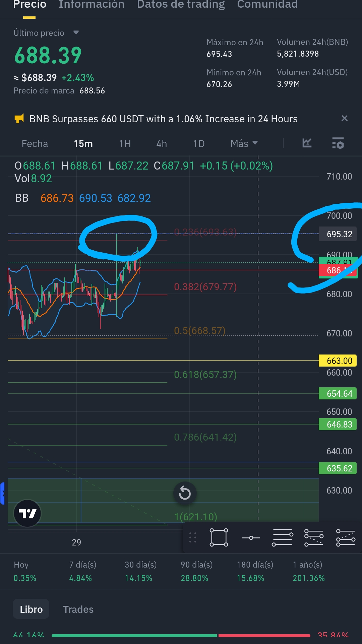Tap the 7 día(s) 4.84% performance
This screenshot has width=362, height=644.
(83, 571)
